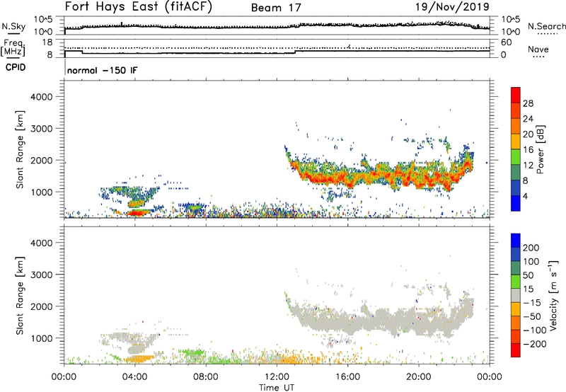Click the red high-power patch near 04:00

[136, 213]
